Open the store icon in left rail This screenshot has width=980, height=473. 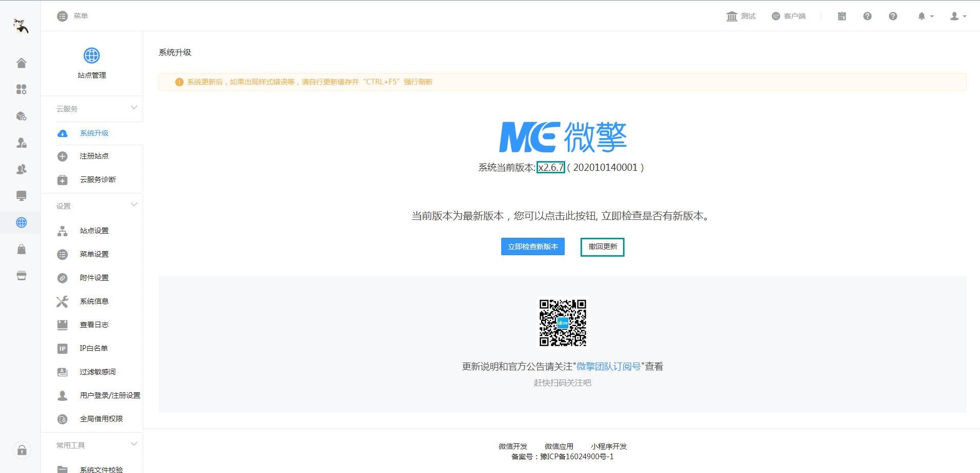click(21, 276)
